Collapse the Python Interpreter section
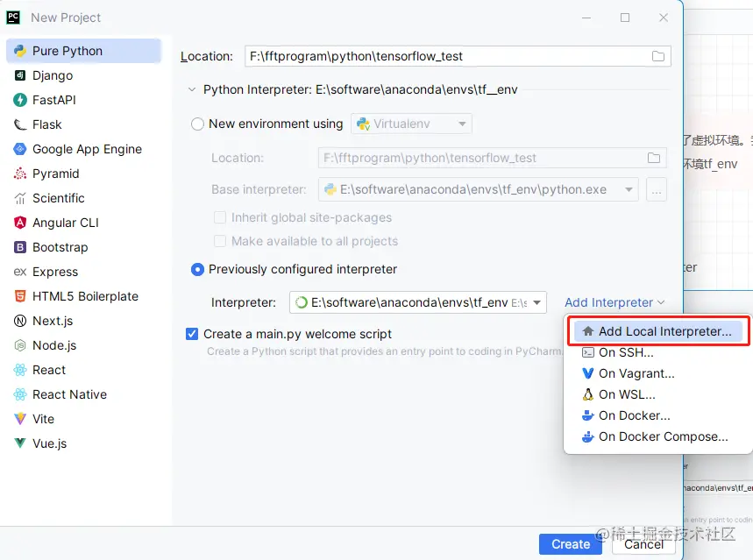This screenshot has width=753, height=560. pos(192,89)
